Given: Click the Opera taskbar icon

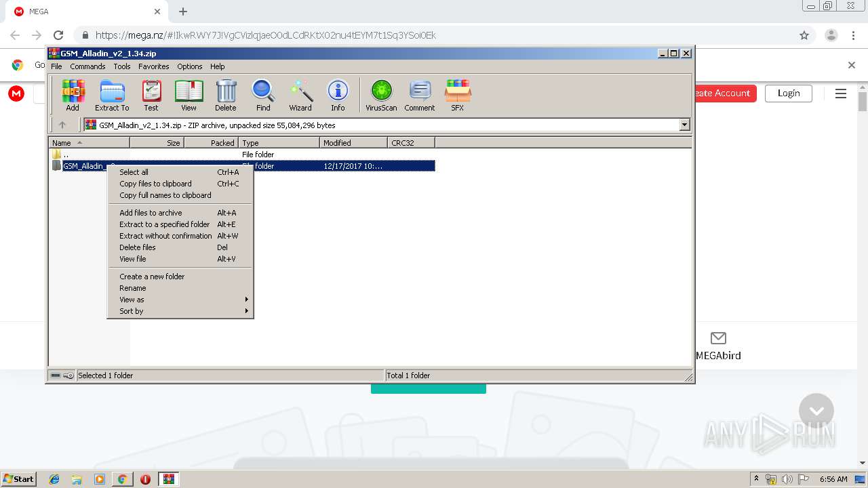Looking at the screenshot, I should 145,479.
